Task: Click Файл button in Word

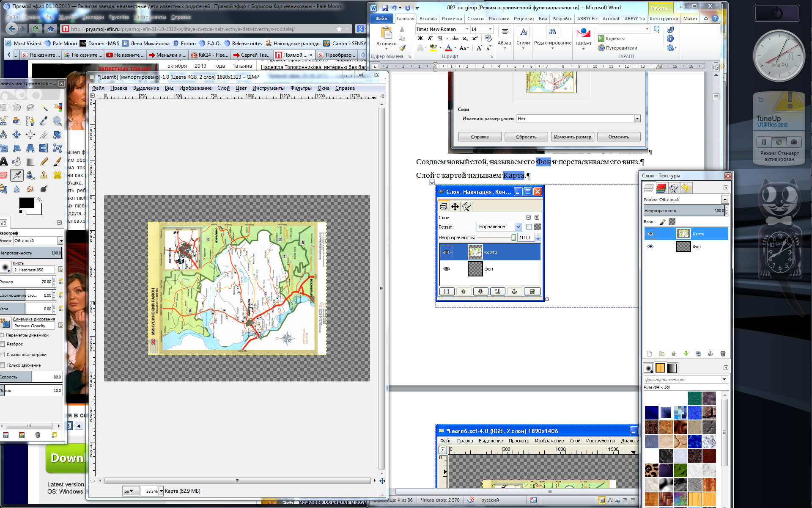Action: (381, 19)
